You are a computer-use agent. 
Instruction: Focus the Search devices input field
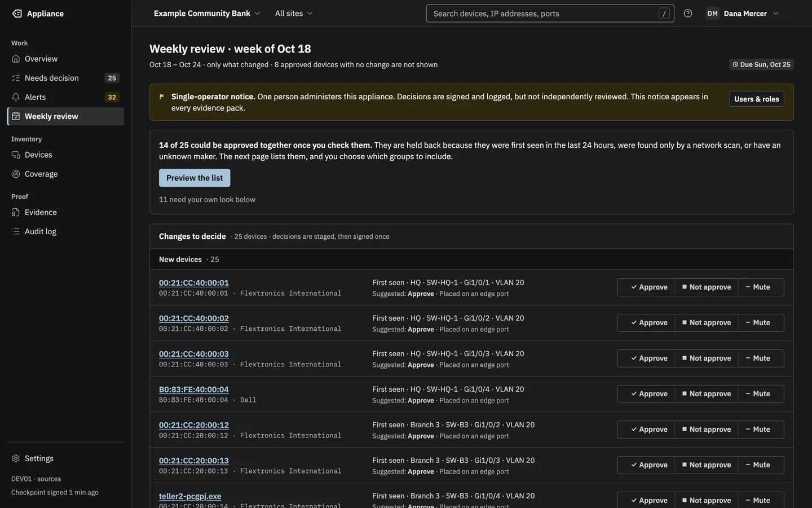550,14
